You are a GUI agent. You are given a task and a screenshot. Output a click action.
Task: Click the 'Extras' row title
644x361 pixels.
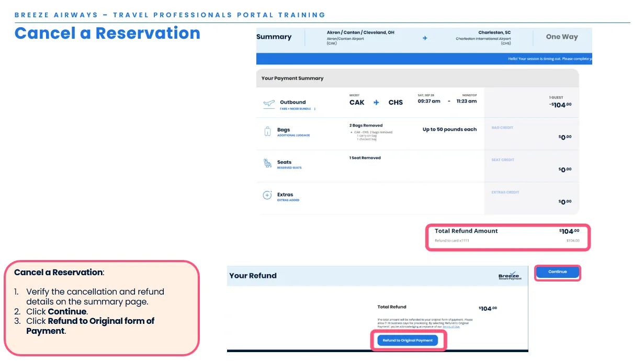[x=285, y=195]
